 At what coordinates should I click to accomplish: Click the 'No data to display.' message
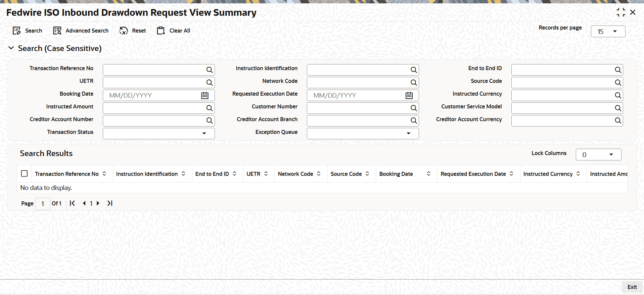pos(46,188)
